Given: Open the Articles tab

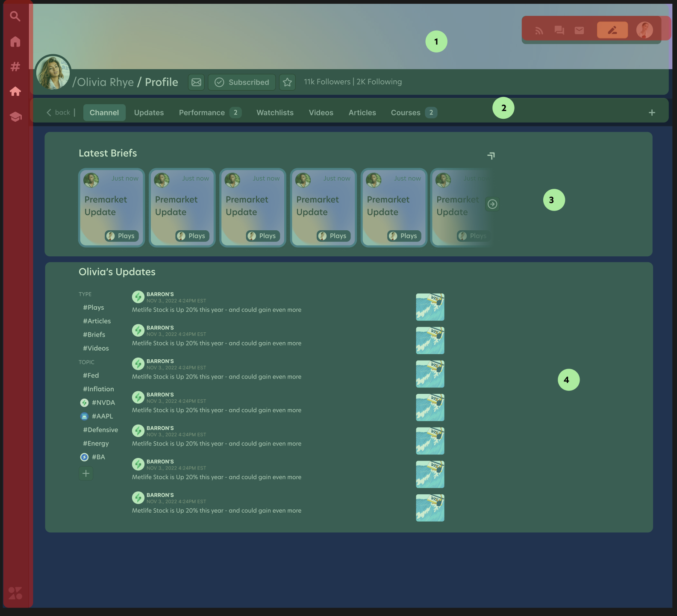Looking at the screenshot, I should [x=362, y=112].
